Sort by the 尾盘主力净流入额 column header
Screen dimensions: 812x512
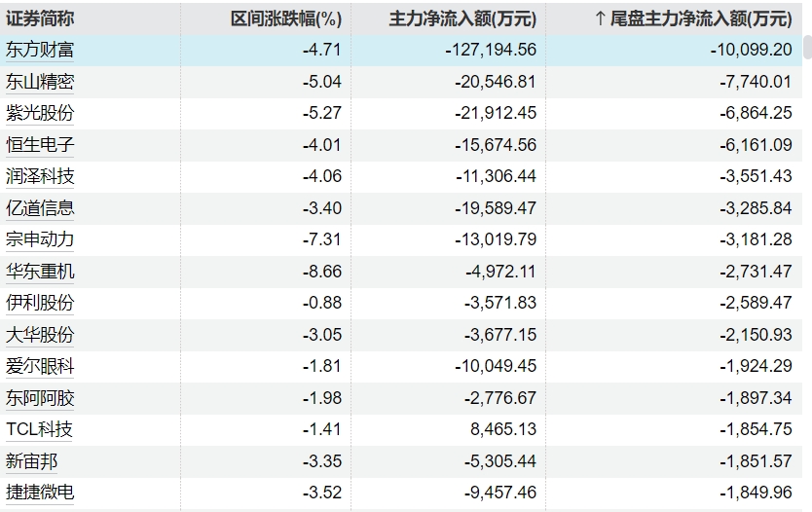click(693, 18)
